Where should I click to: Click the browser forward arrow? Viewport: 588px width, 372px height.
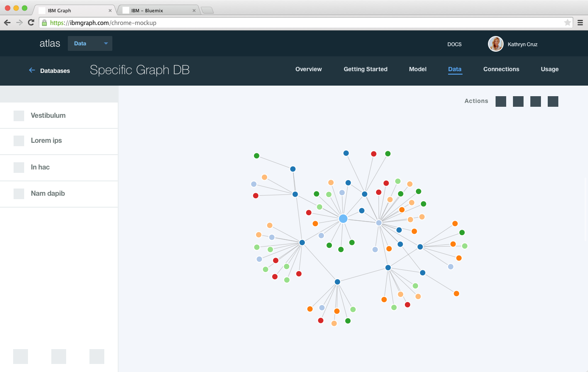tap(20, 22)
